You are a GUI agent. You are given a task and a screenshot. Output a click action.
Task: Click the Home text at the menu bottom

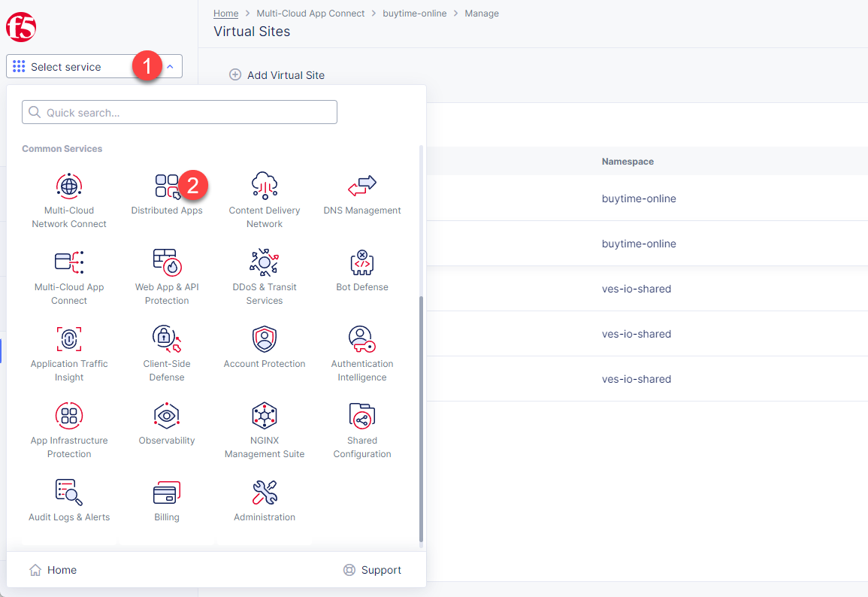click(62, 570)
